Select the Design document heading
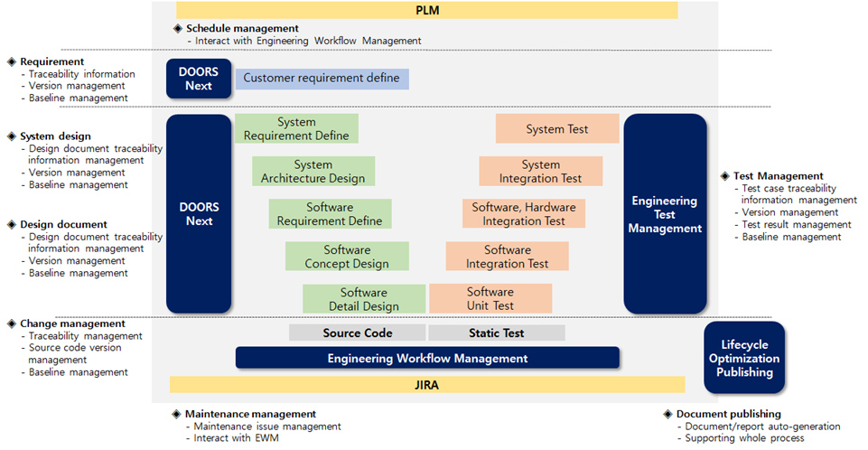868x450 pixels. [63, 224]
